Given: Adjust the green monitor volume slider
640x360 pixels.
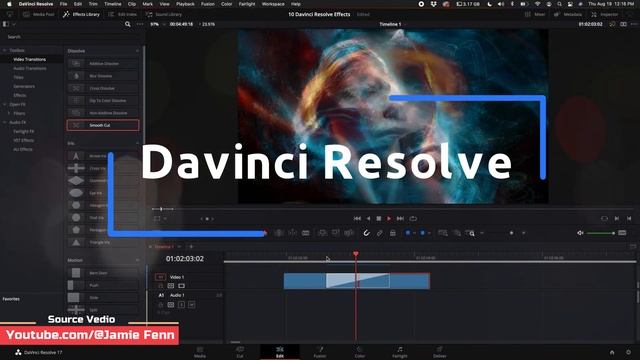Looking at the screenshot, I should (600, 233).
